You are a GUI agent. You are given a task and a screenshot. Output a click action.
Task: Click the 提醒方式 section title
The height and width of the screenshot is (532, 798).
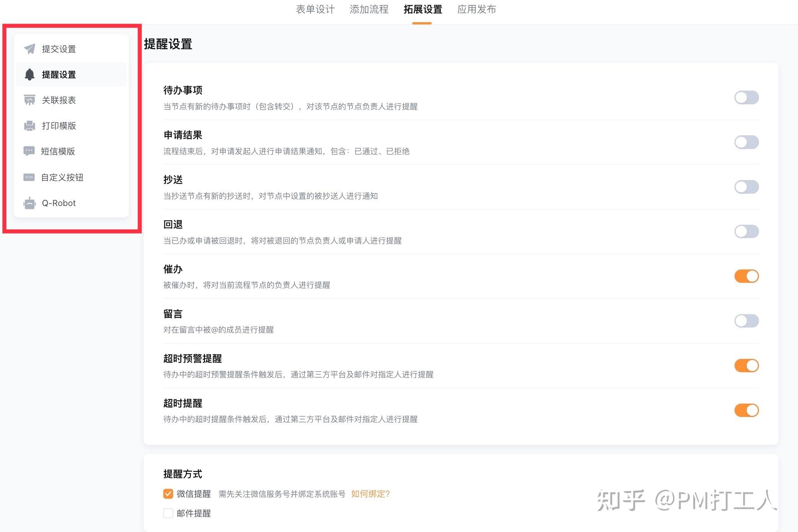[x=183, y=474]
